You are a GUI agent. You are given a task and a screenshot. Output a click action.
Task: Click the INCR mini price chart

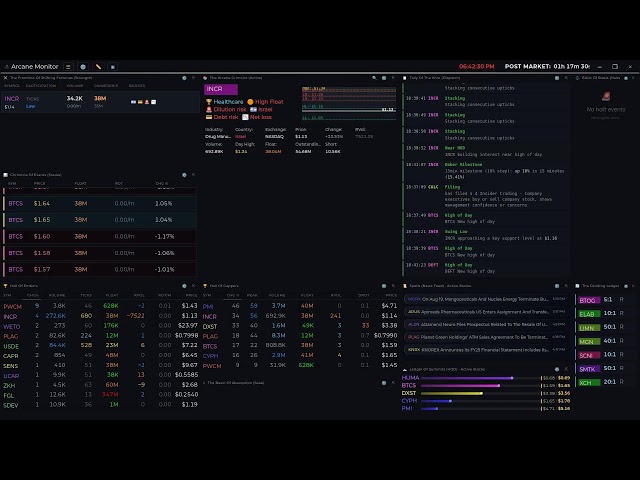coord(349,103)
